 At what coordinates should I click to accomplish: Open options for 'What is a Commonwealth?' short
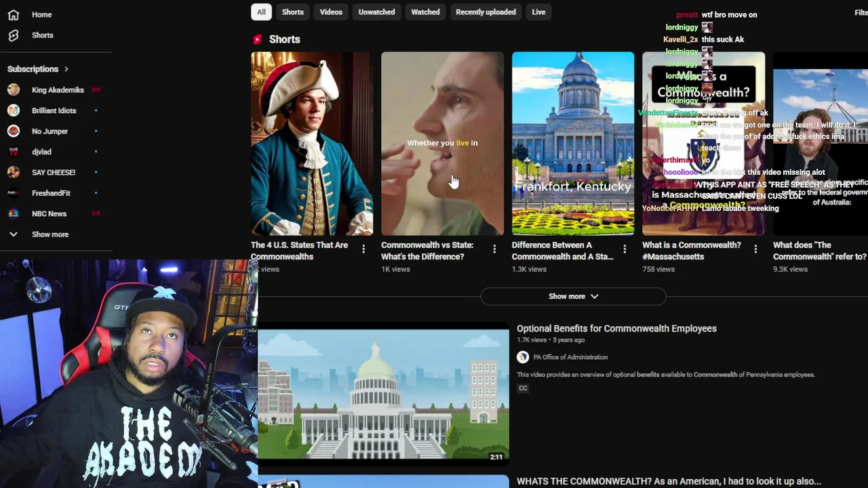[755, 249]
